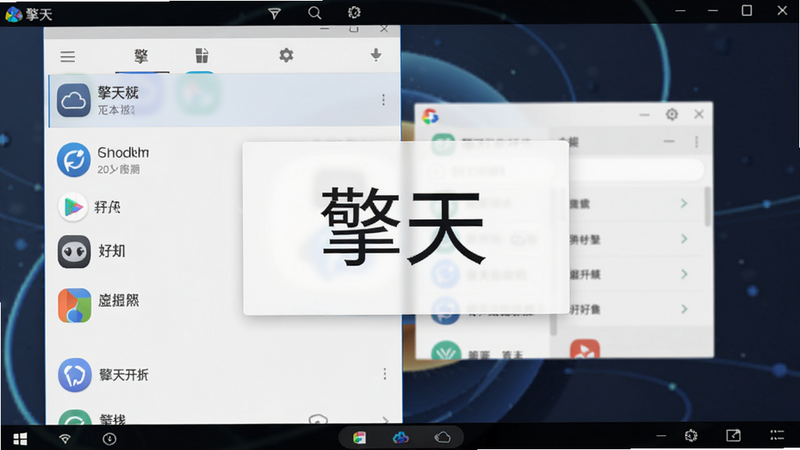Select the 擎天 cloud app entry
Screen dimensions: 800x450
click(x=224, y=100)
